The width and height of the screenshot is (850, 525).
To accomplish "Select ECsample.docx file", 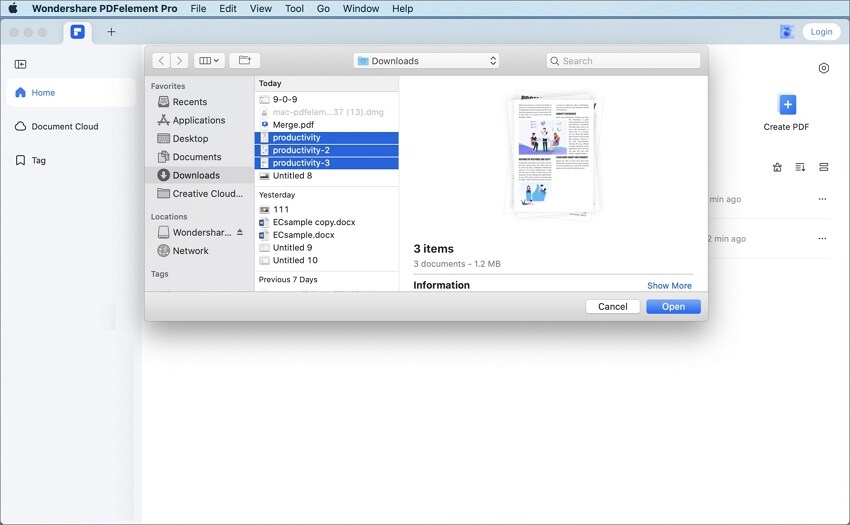I will [x=327, y=235].
